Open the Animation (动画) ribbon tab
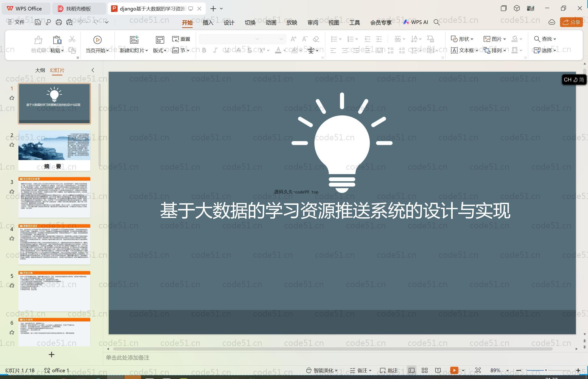This screenshot has width=588, height=379. point(271,23)
